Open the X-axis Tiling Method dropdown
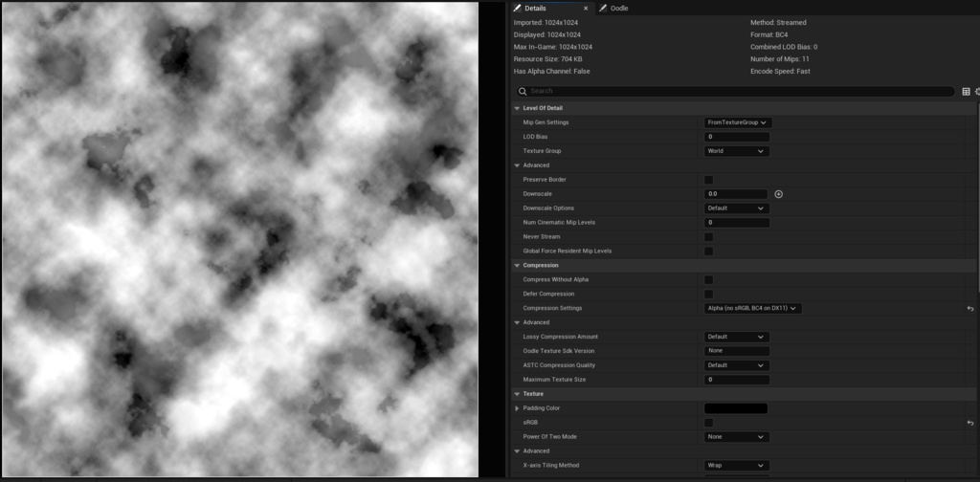This screenshot has height=482, width=980. click(736, 466)
